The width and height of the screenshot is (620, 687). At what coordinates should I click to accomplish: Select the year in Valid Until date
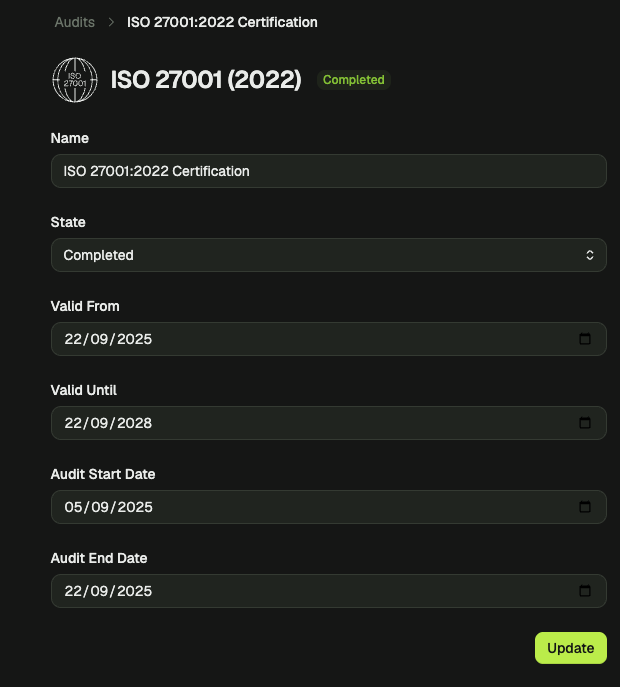[x=134, y=423]
